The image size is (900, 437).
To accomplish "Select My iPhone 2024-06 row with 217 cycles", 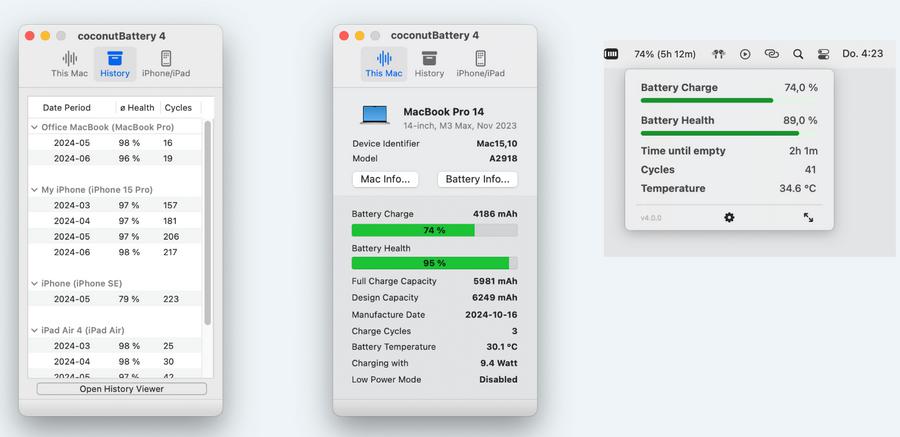I will click(115, 252).
